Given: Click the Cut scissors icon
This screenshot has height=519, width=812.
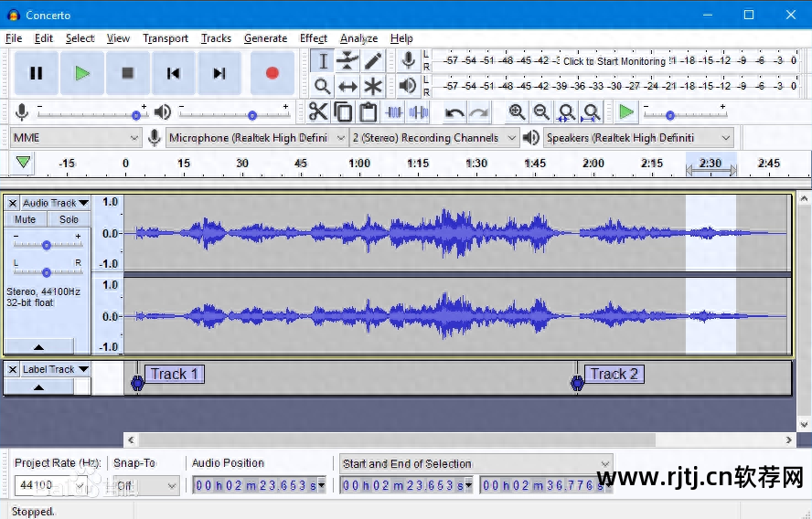Looking at the screenshot, I should pos(318,112).
